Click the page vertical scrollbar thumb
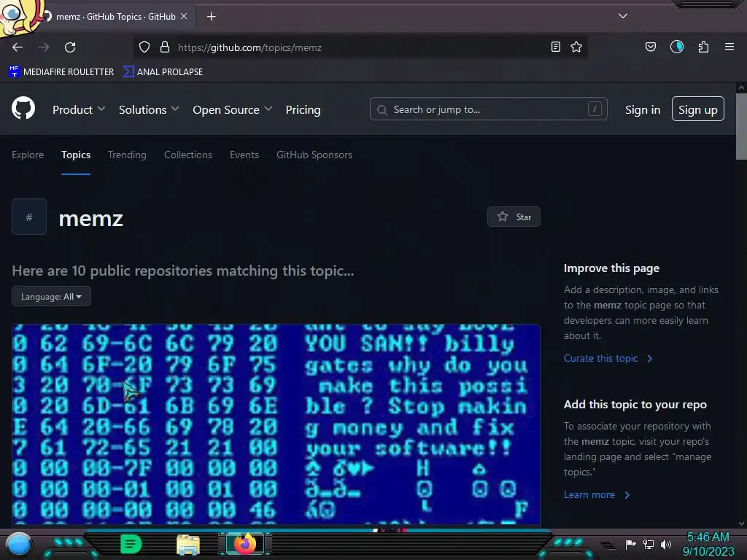This screenshot has height=560, width=747. click(x=741, y=126)
